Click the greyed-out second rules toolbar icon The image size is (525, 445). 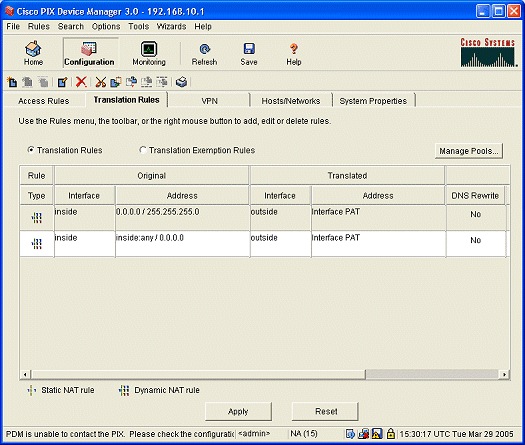27,82
